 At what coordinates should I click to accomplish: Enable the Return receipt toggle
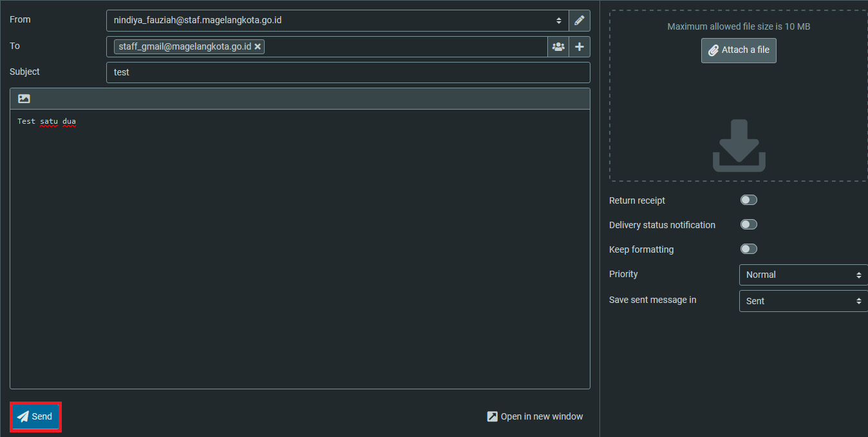tap(748, 200)
